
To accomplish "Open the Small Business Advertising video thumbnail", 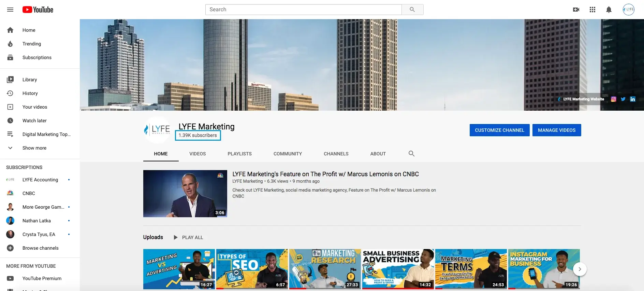I will 398,269.
